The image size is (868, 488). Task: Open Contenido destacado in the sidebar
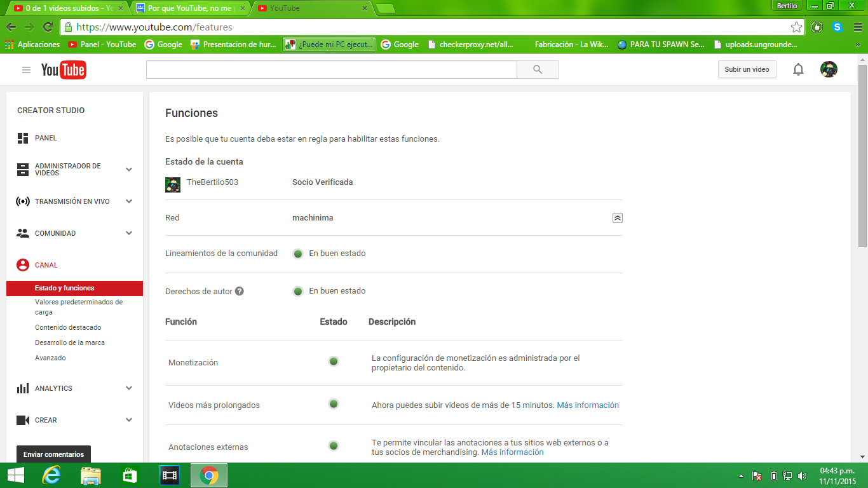[68, 328]
